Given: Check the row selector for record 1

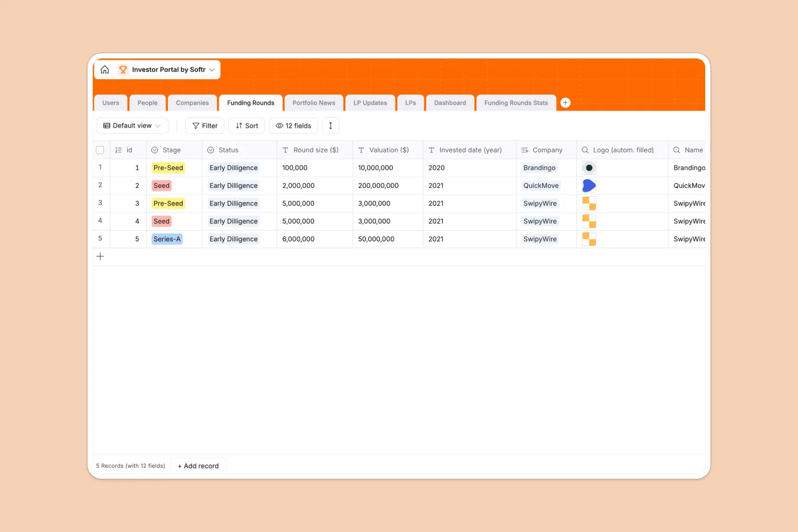Looking at the screenshot, I should [x=100, y=167].
